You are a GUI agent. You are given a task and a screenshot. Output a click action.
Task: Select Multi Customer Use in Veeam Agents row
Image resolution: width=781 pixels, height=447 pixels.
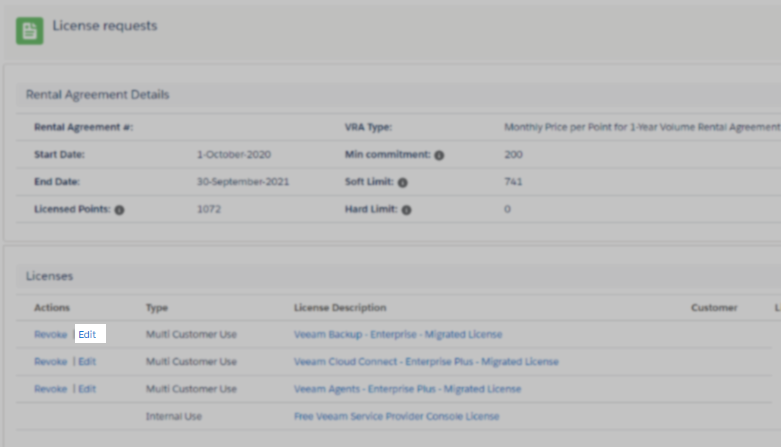tap(191, 389)
